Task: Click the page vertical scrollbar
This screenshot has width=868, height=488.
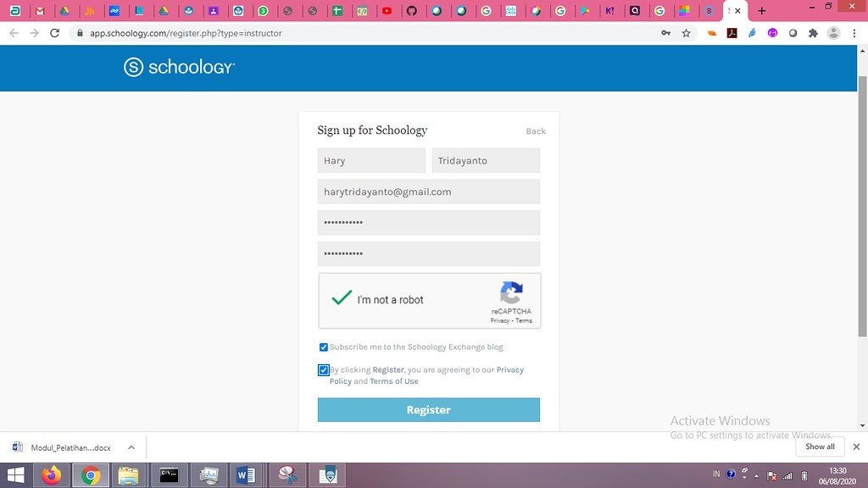Action: (862, 206)
